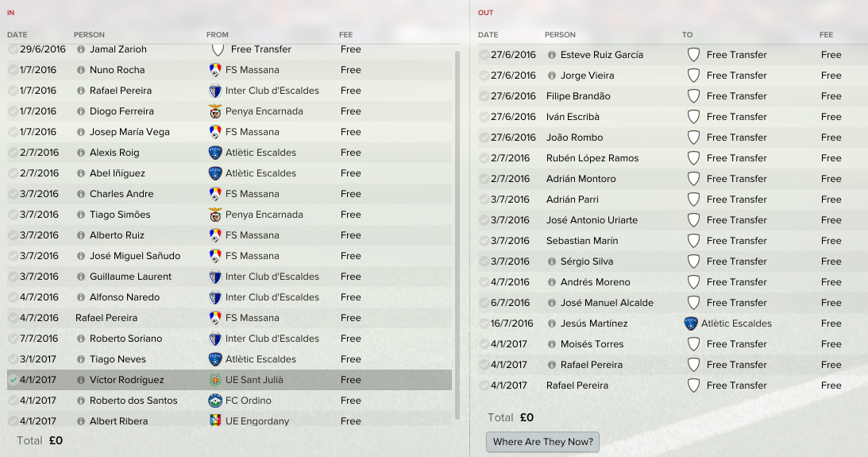Click info icon beside Nuno Rocha
The image size is (868, 457).
(81, 70)
